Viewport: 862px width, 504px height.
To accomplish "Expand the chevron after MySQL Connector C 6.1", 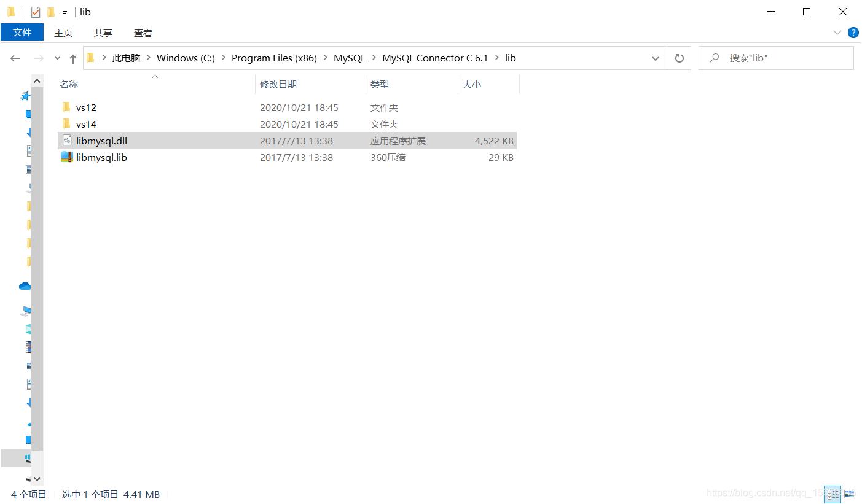I will [496, 58].
